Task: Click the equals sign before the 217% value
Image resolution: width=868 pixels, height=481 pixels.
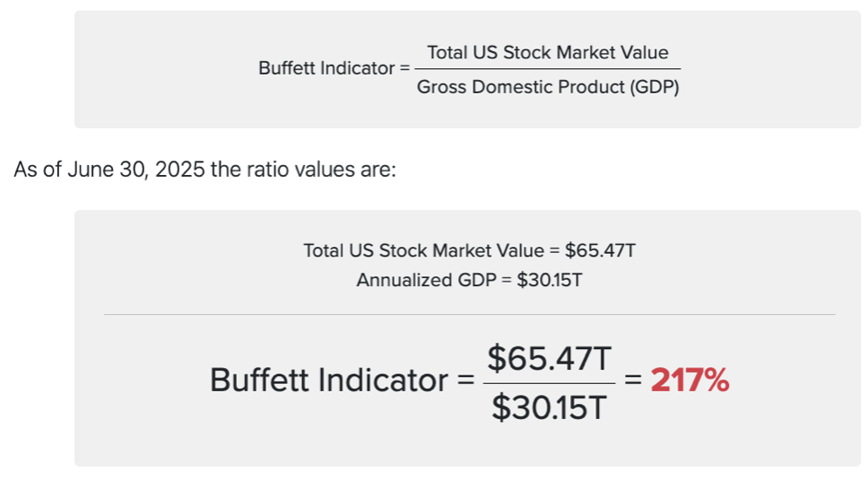Action: (x=633, y=381)
